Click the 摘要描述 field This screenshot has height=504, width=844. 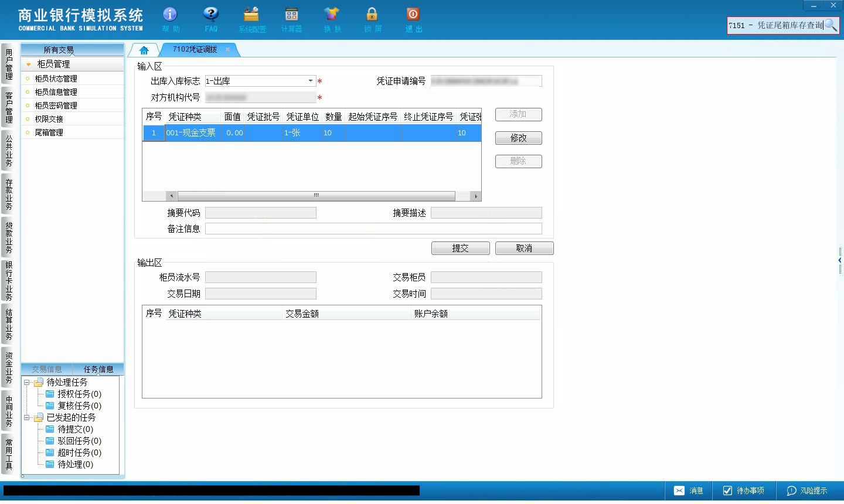(x=486, y=213)
